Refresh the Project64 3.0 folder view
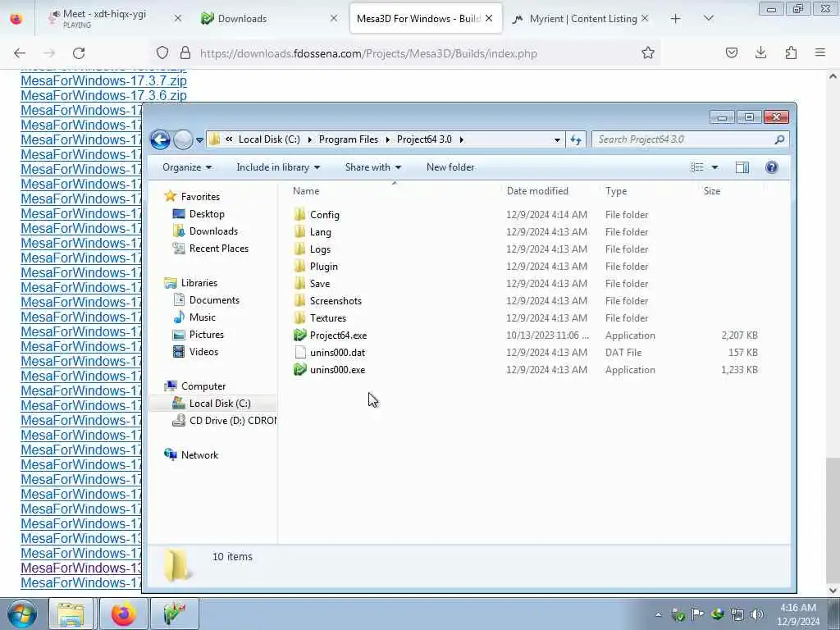 point(576,139)
